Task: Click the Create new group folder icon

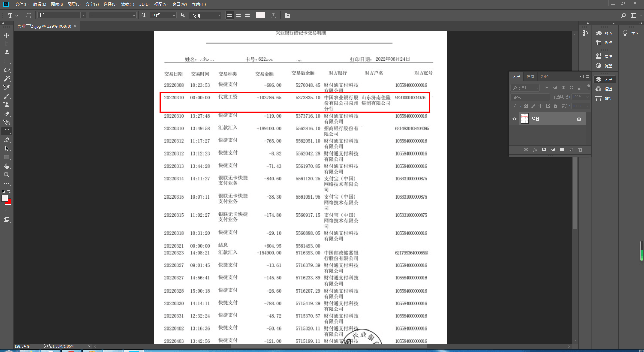Action: 562,150
